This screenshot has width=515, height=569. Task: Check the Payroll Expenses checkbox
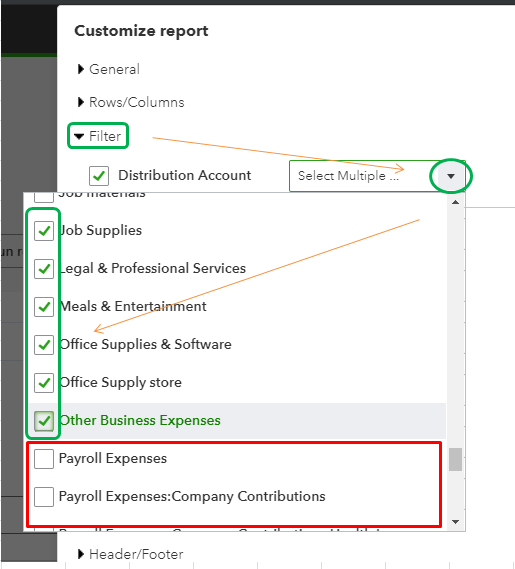(44, 459)
